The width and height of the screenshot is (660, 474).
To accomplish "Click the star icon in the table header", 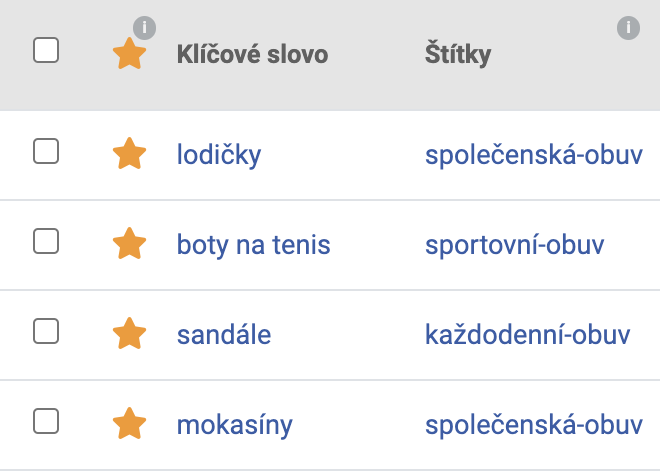I will pyautogui.click(x=130, y=53).
